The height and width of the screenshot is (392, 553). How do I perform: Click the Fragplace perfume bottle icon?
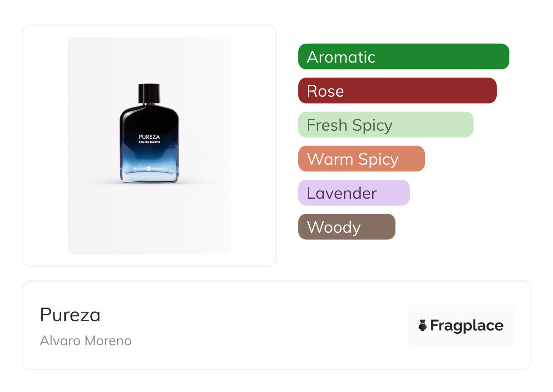(423, 325)
